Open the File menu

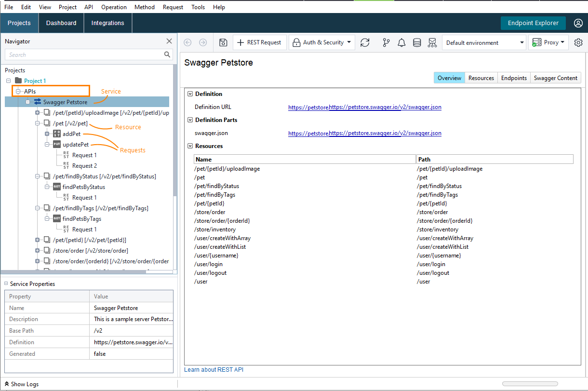(x=9, y=7)
